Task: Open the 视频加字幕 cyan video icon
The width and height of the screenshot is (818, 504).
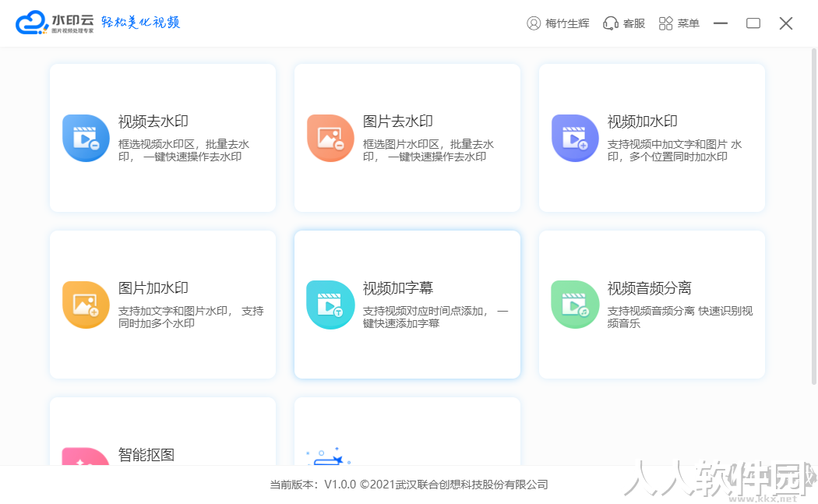Action: click(x=330, y=305)
